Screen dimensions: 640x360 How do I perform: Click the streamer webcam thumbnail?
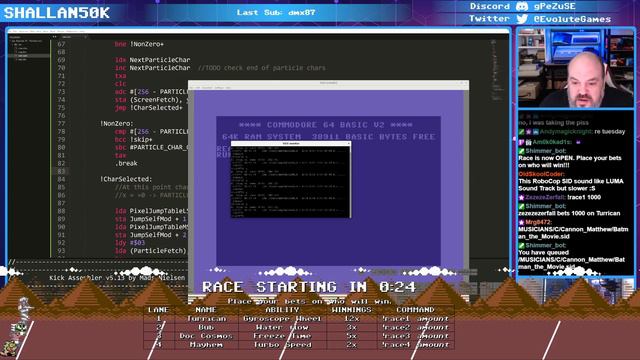point(576,68)
